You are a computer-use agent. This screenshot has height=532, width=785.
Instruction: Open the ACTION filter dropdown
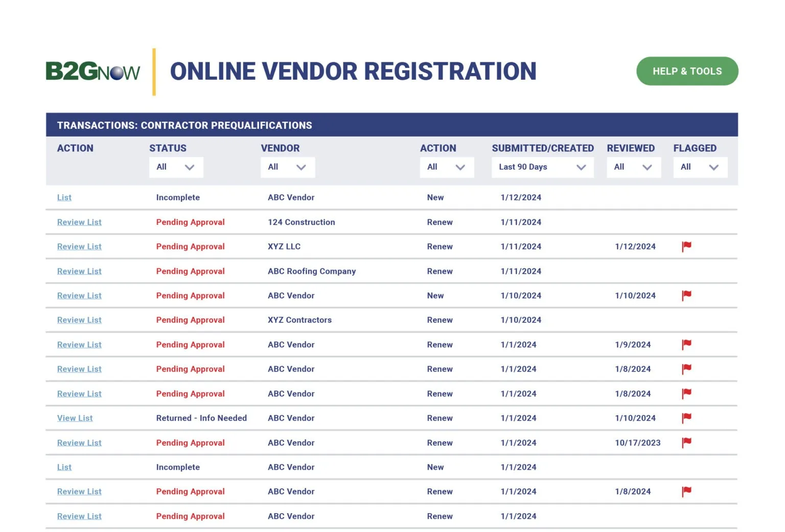[x=447, y=167]
